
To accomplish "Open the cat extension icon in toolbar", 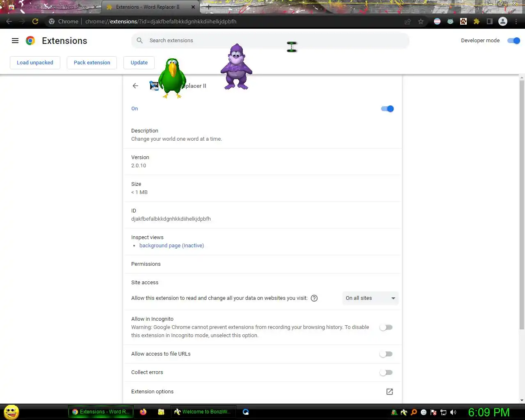I will pyautogui.click(x=450, y=21).
